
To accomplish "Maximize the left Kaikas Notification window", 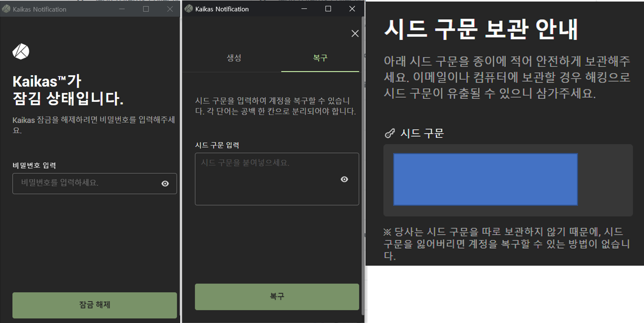I will point(146,9).
